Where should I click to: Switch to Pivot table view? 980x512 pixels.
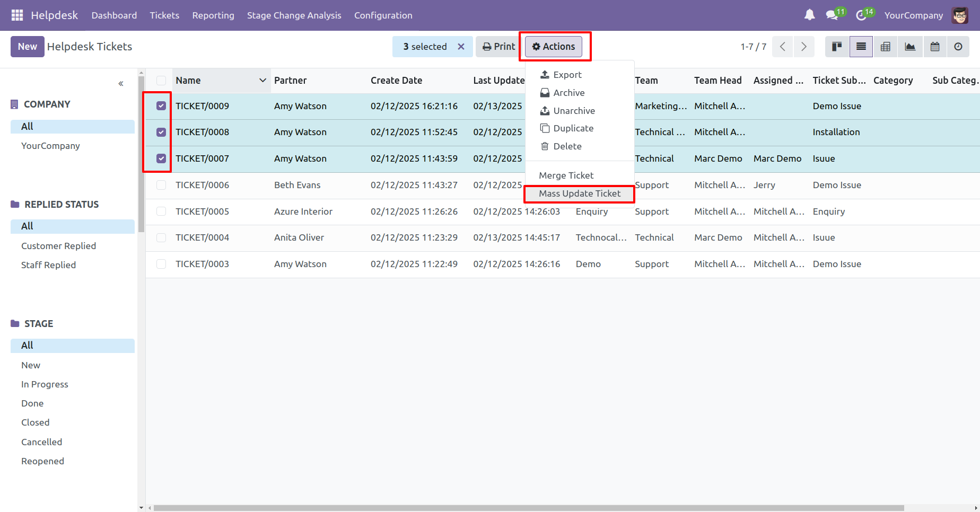coord(885,47)
